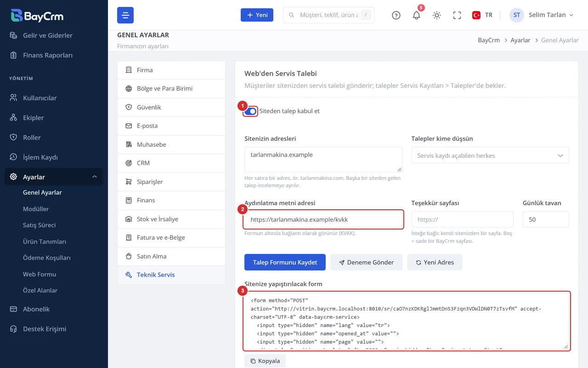
Task: Click the Ekipler team icon
Action: click(x=14, y=118)
